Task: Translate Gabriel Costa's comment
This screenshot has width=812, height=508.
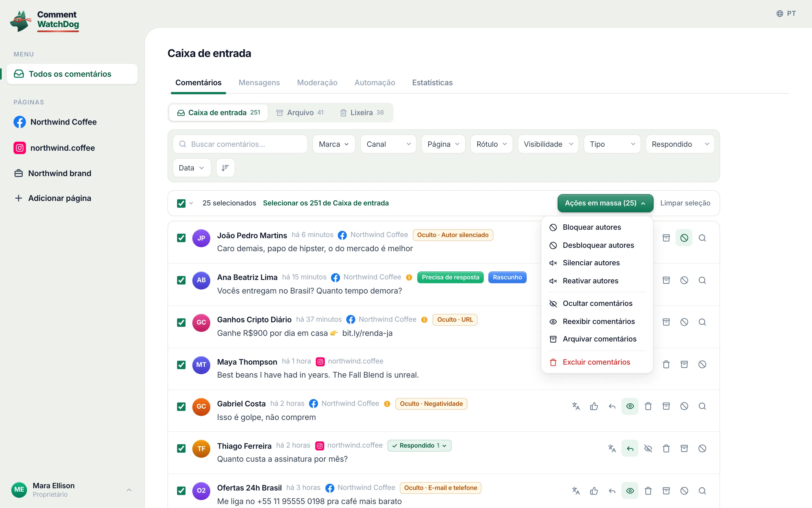Action: tap(576, 406)
